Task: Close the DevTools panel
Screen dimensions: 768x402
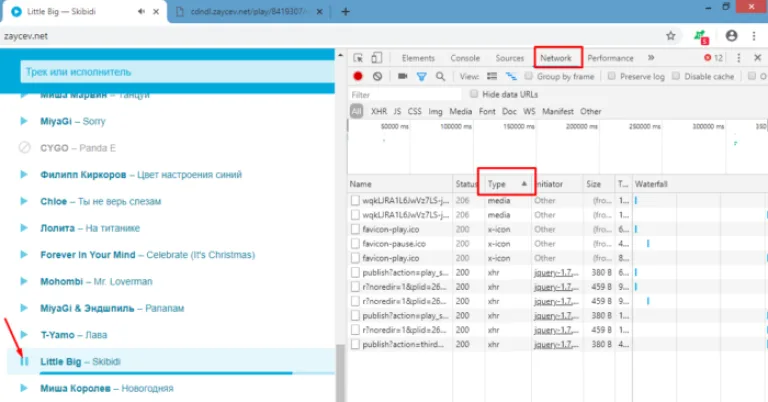Action: (757, 58)
